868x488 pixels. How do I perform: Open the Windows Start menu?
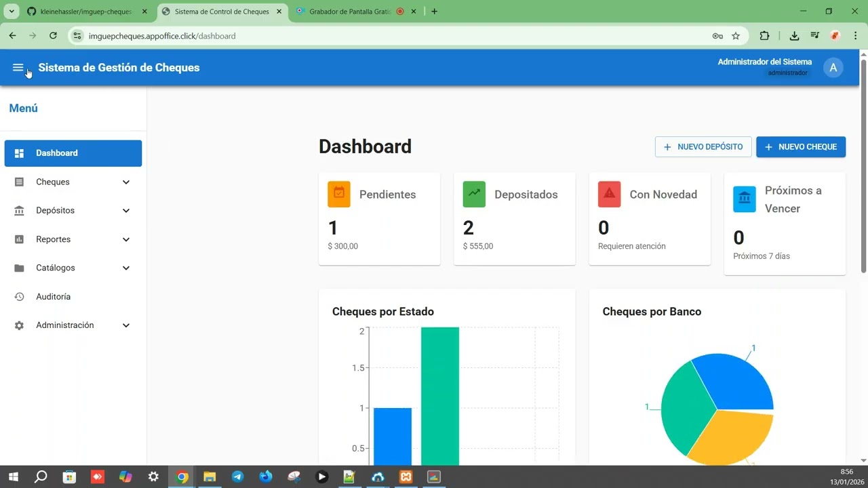click(x=13, y=476)
